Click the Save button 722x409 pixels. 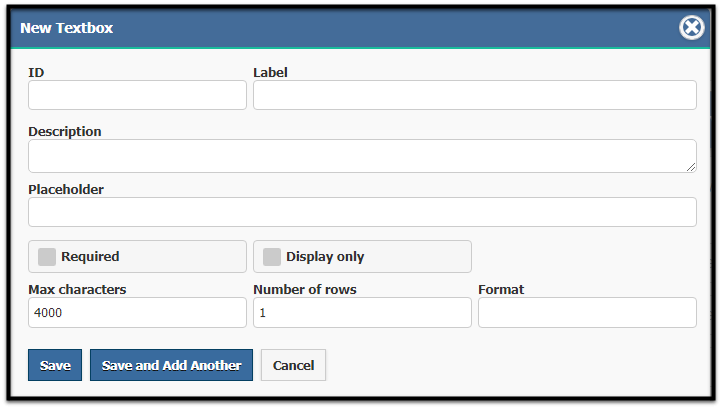55,365
